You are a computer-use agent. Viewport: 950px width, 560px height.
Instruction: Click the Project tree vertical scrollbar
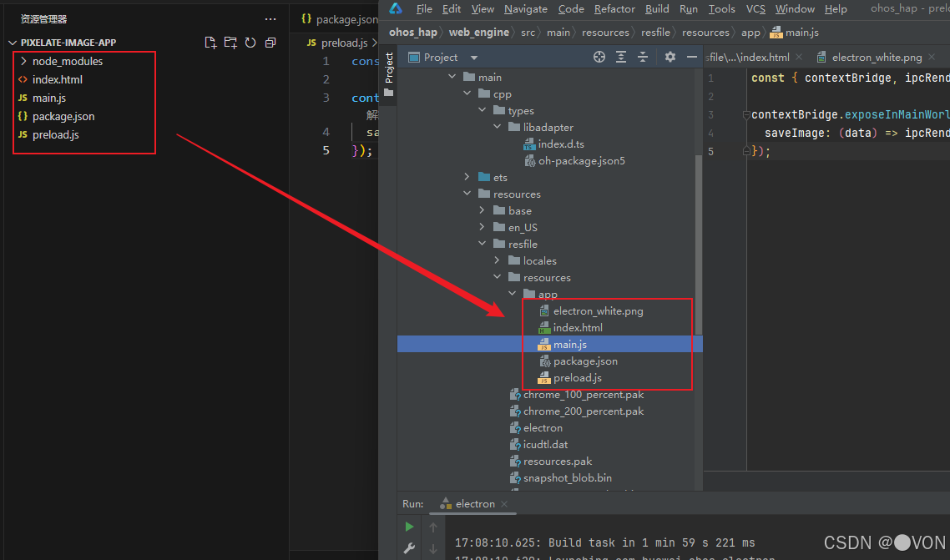click(699, 245)
